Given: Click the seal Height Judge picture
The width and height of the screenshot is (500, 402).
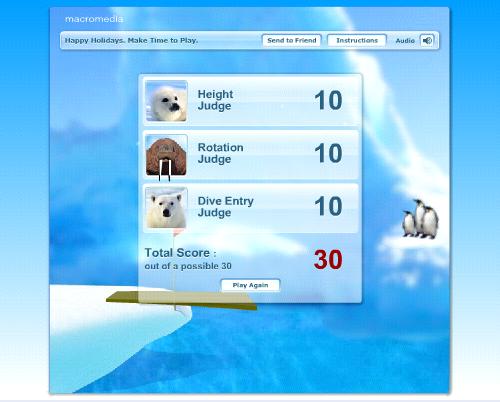Looking at the screenshot, I should point(166,101).
